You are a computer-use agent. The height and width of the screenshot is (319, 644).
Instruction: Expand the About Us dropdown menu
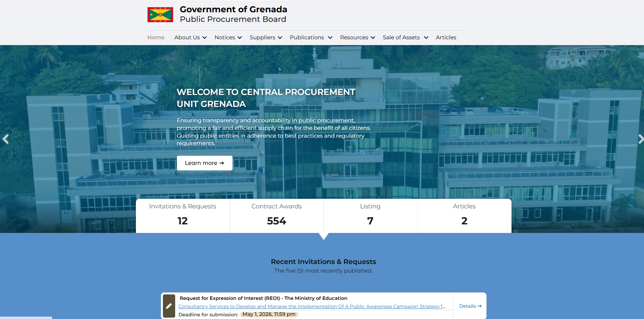pos(190,38)
